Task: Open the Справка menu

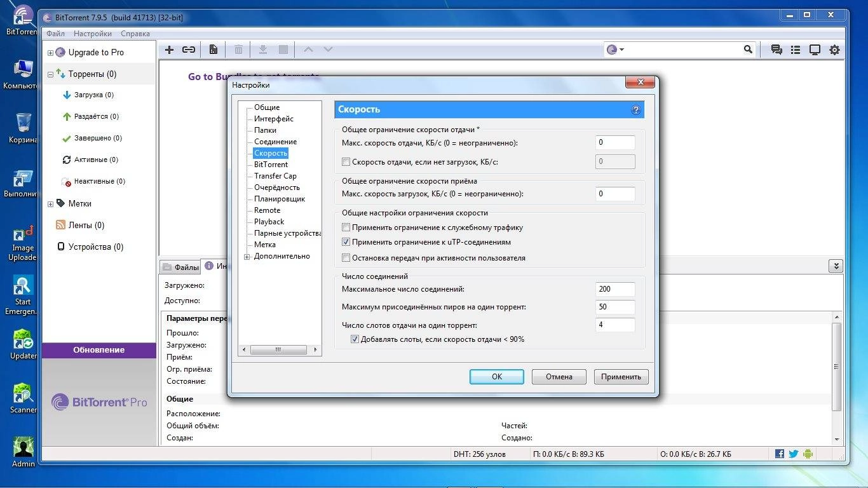Action: click(135, 34)
